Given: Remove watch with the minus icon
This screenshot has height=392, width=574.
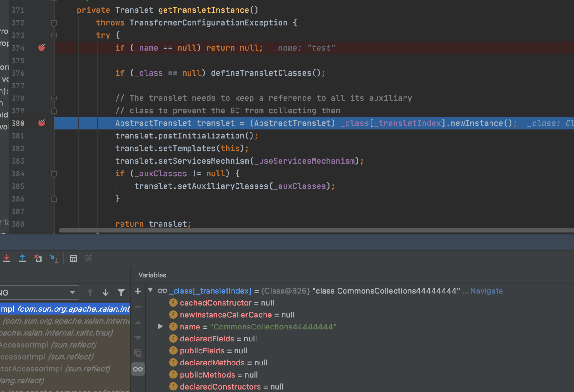Looking at the screenshot, I should [138, 307].
